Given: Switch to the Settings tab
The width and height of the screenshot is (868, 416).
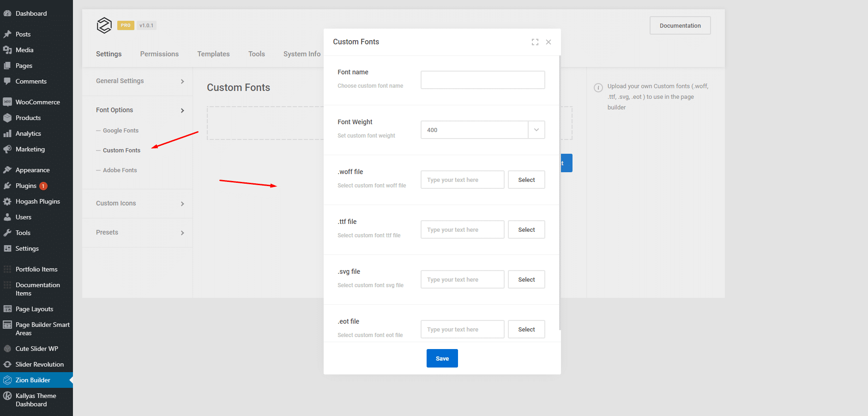Looking at the screenshot, I should coord(109,54).
